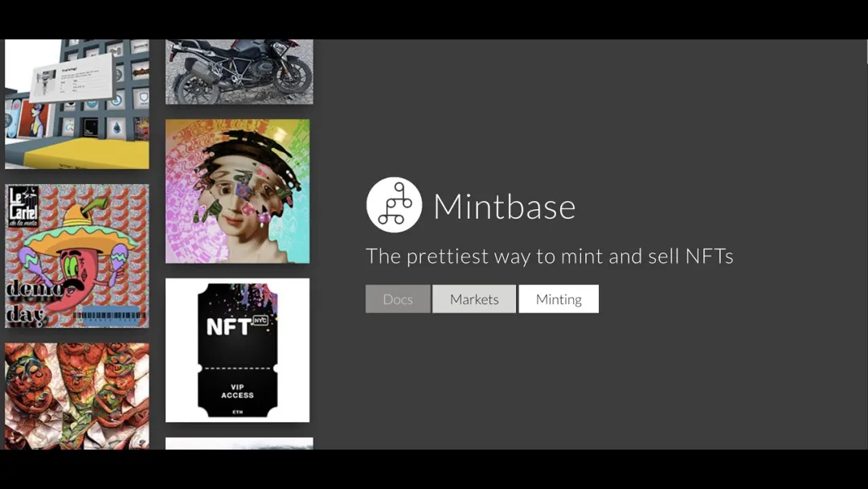Screen dimensions: 868x489
Task: Open the red abstract figures artwork
Action: point(77,396)
